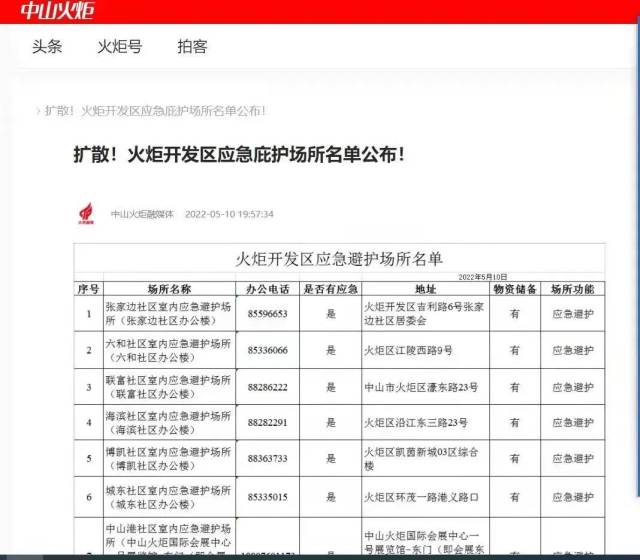Click the 是否有应急 column header
Screen dimensions: 640x560
331,289
